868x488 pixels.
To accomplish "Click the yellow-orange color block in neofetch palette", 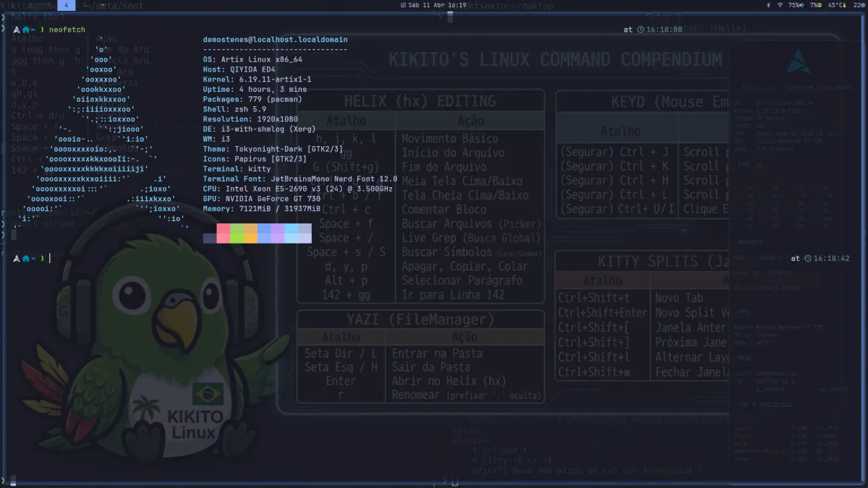I will point(250,234).
